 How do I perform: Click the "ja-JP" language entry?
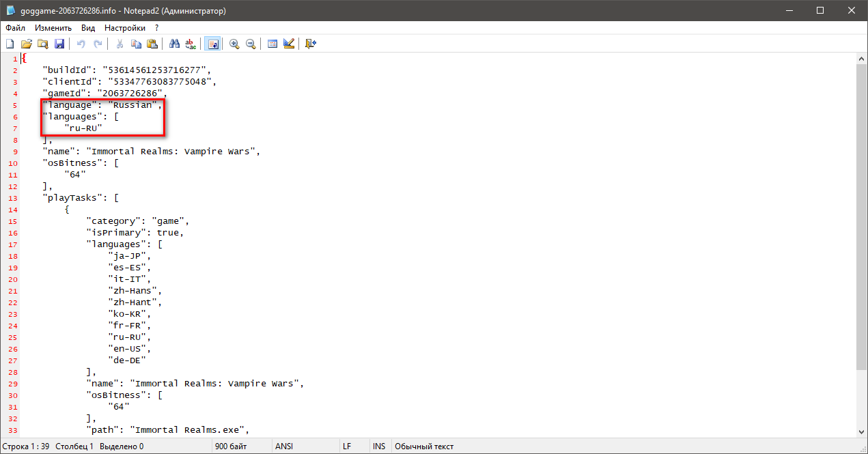click(128, 255)
